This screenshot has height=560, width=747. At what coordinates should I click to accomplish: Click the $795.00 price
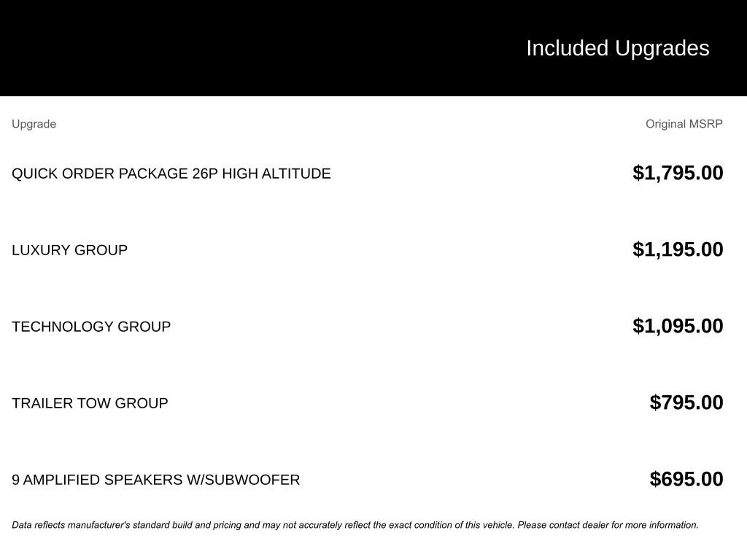(x=686, y=402)
